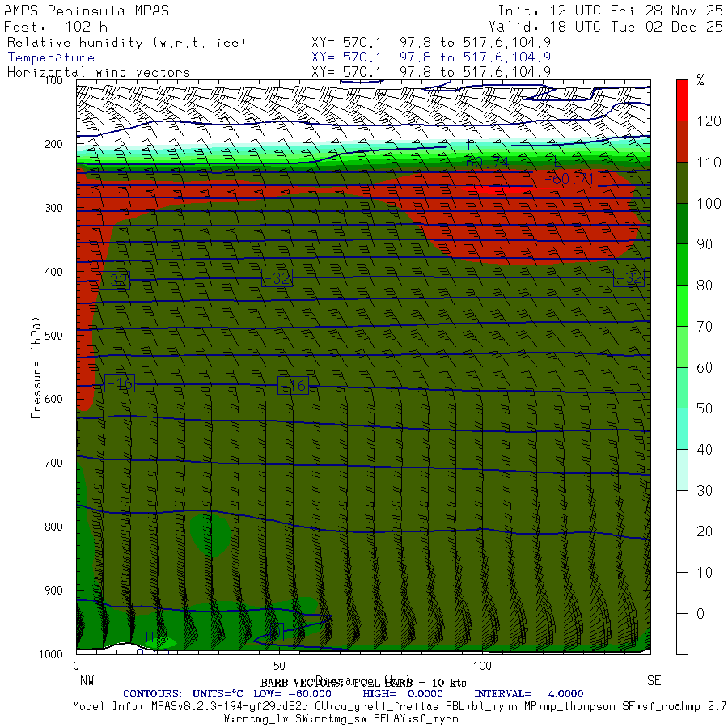
Task: Select the blue 'H' marker near the surface
Action: (x=150, y=637)
